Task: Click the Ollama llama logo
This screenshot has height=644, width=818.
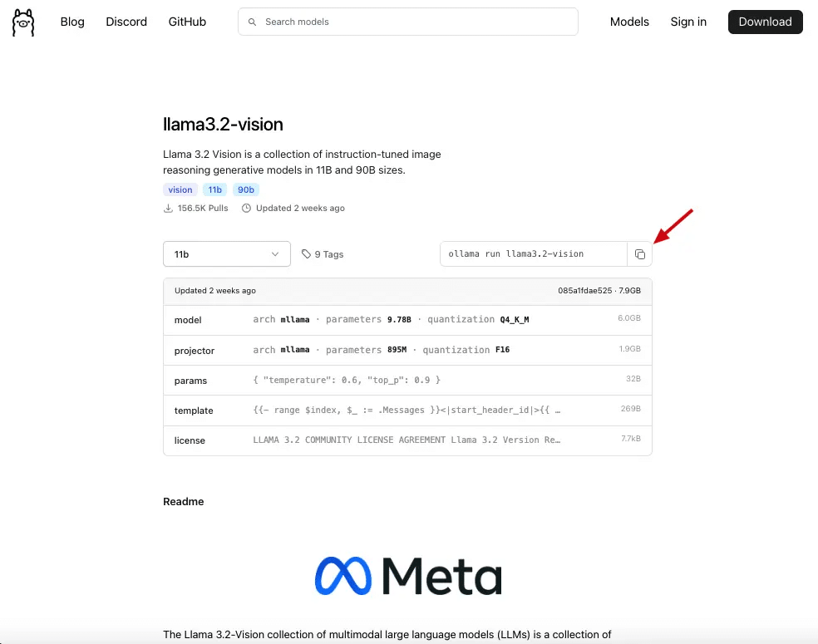Action: (x=23, y=22)
